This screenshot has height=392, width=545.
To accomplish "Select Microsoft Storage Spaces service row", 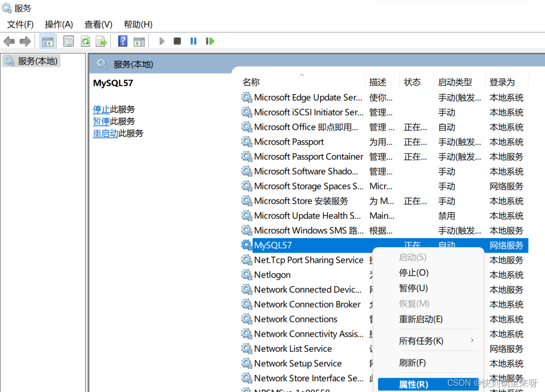I will click(384, 186).
